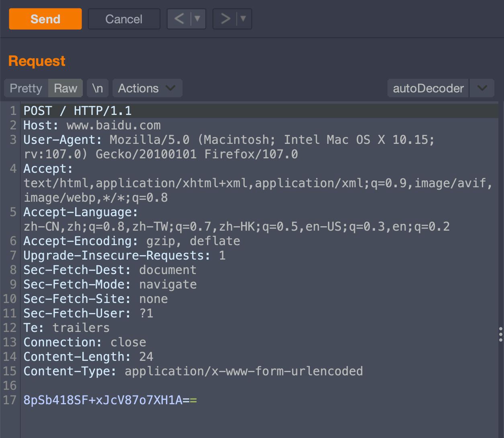Click the orange Send button
The width and height of the screenshot is (504, 438).
pos(45,19)
